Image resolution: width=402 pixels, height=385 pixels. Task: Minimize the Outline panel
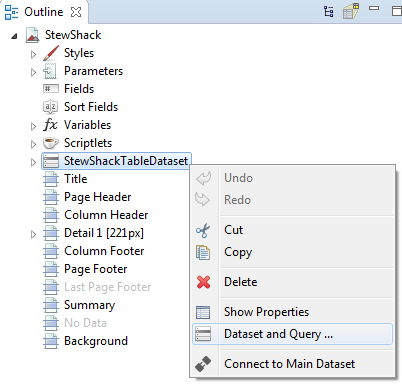pyautogui.click(x=374, y=8)
